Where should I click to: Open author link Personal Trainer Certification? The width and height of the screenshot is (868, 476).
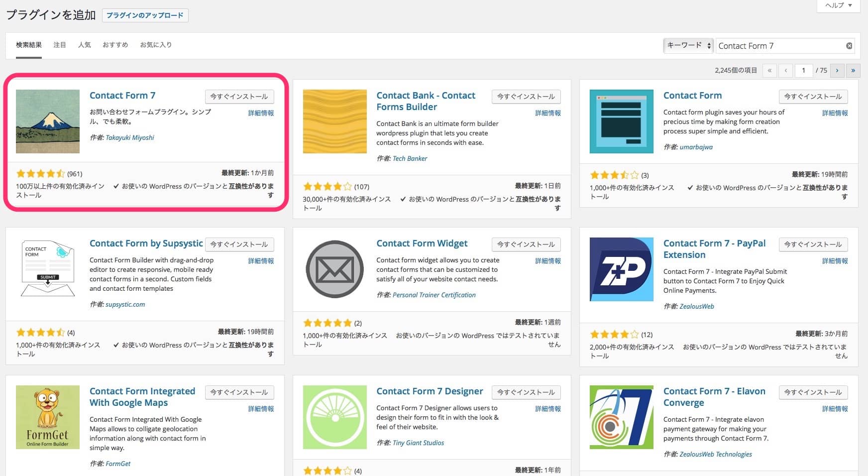[434, 295]
